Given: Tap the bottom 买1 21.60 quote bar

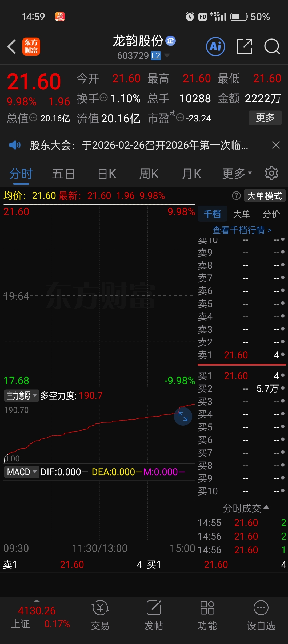Looking at the screenshot, I should 216,564.
